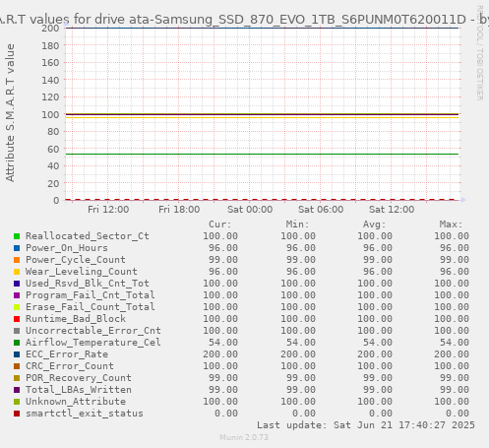
Task: Click the Wear_Leveling_Count yellow legend swatch
Action: [17, 272]
